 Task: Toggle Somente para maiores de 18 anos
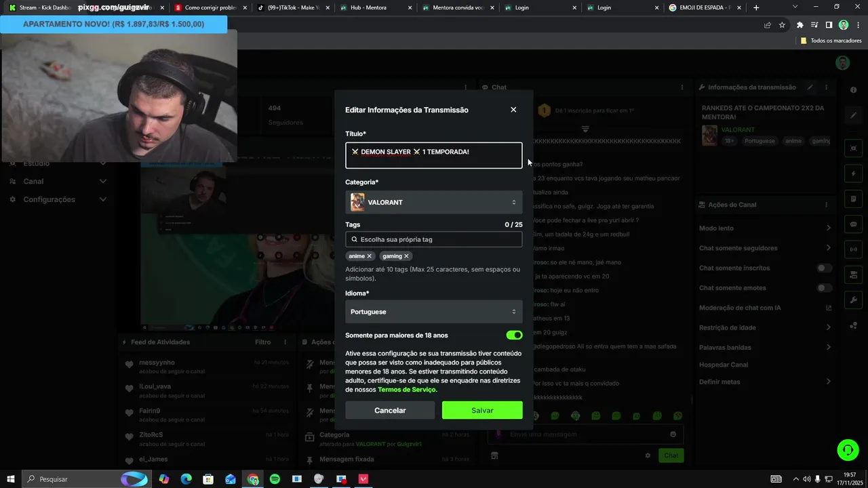pyautogui.click(x=514, y=335)
